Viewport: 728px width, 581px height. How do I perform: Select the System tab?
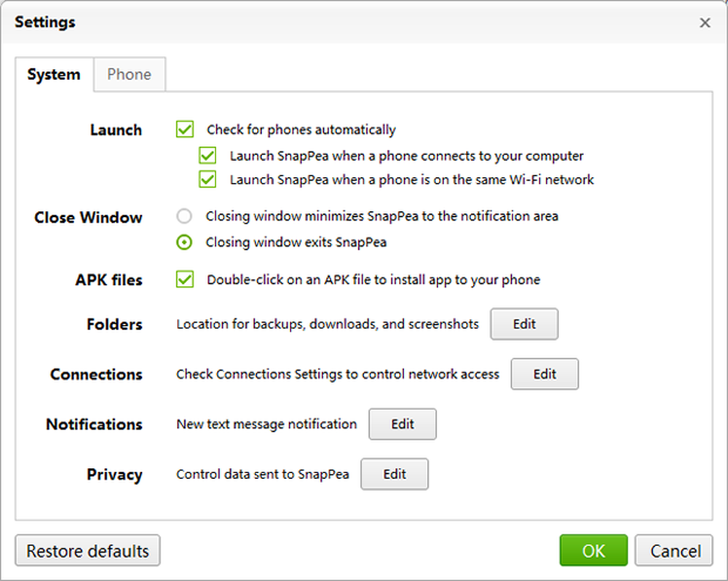point(54,74)
